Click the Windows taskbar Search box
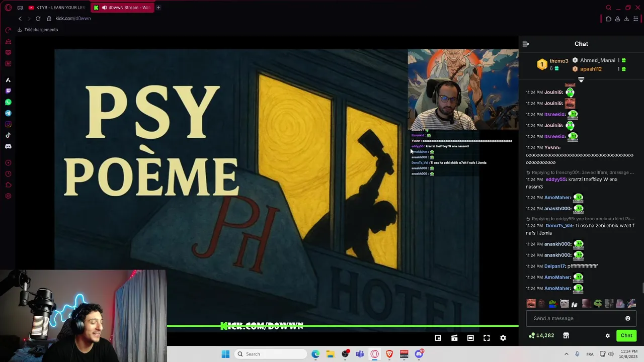Screen dimensions: 644x362 (271, 354)
